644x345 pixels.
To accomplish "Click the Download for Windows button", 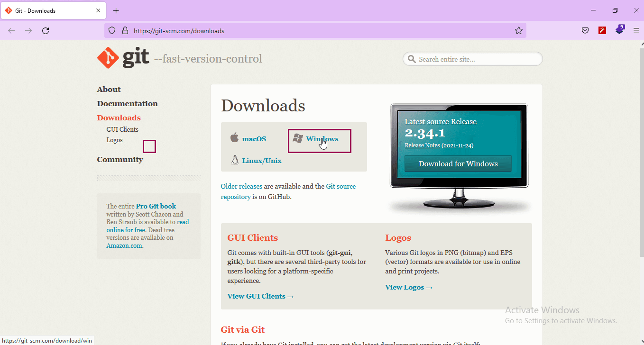I will coord(458,163).
